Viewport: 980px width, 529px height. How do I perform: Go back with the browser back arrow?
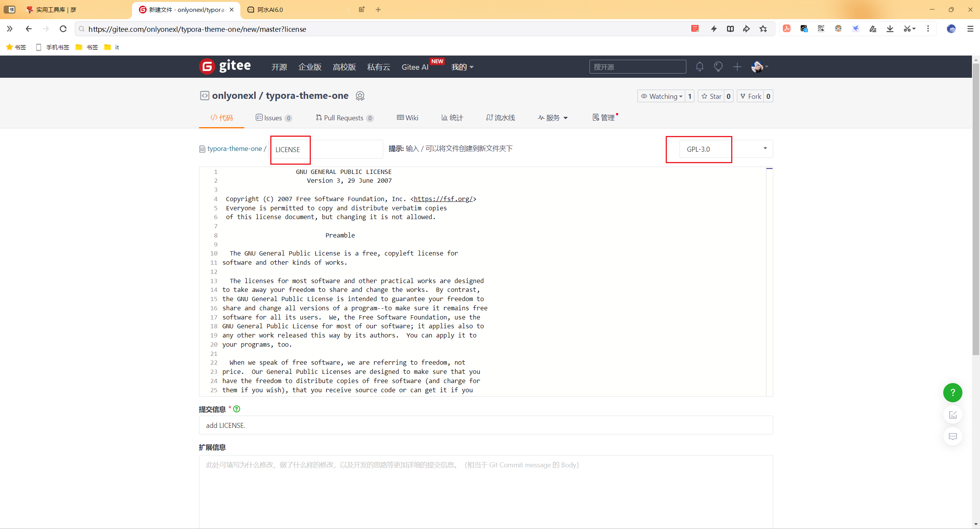28,29
